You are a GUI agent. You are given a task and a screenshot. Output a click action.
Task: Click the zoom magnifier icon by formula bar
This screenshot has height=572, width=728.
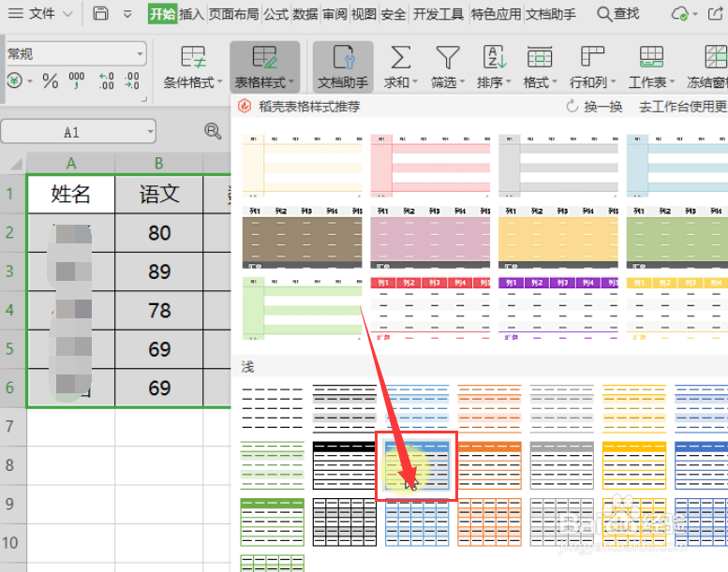tap(213, 131)
